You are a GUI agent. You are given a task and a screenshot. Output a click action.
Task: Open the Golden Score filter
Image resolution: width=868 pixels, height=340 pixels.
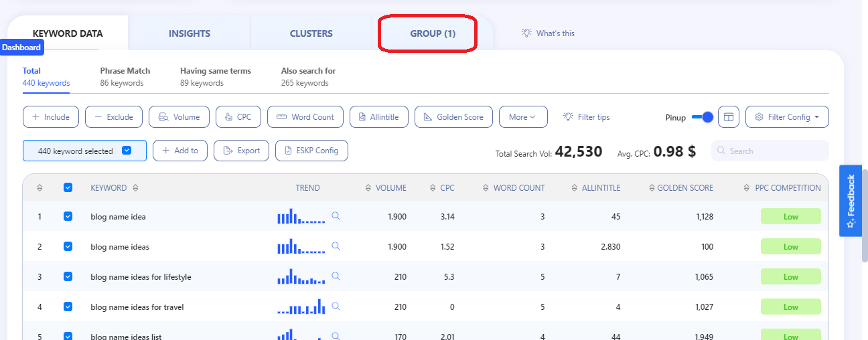point(453,117)
